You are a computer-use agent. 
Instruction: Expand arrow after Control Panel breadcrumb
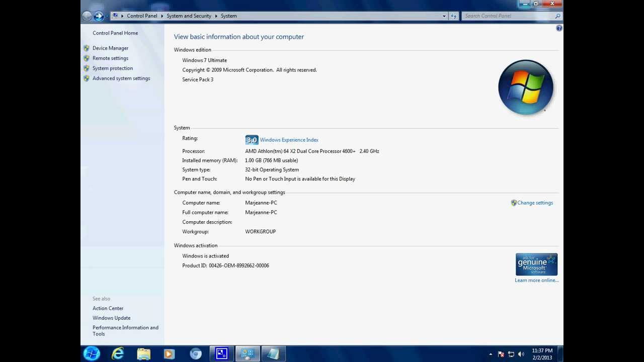pos(162,16)
